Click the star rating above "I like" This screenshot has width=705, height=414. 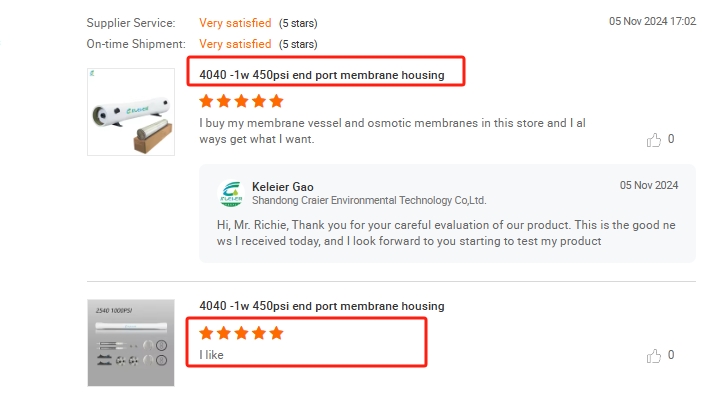coord(241,333)
